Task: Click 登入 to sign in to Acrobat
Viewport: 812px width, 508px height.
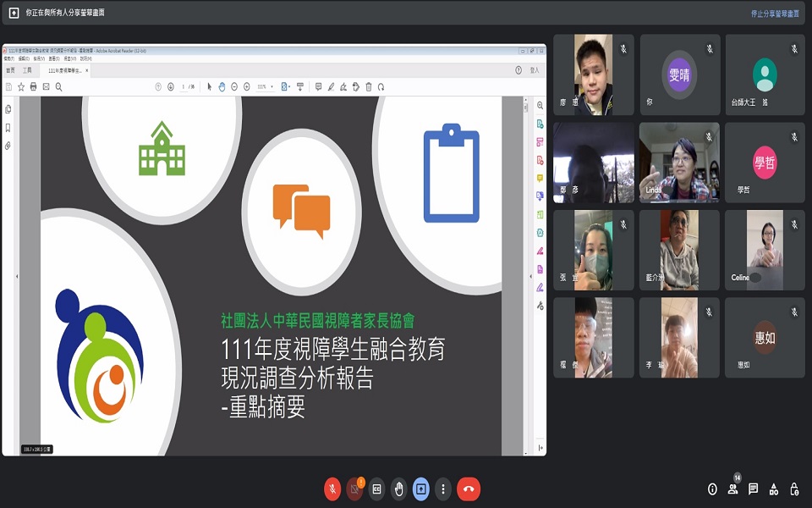Action: [x=535, y=70]
